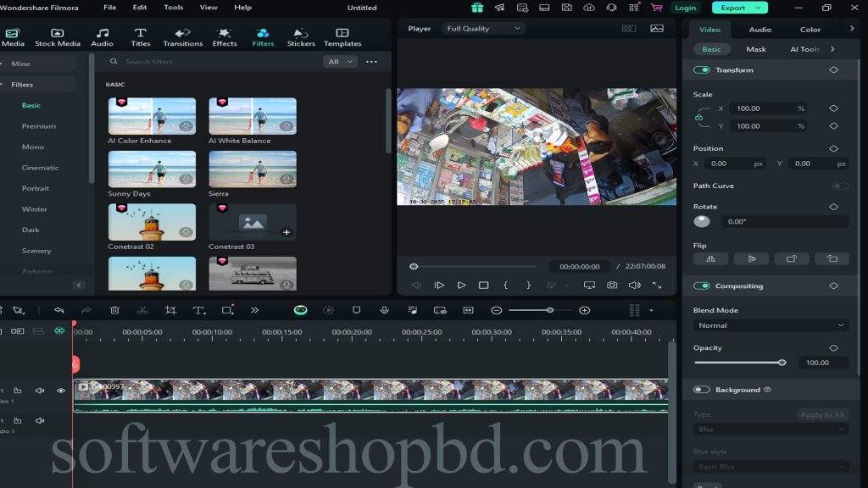This screenshot has height=488, width=868.
Task: Adjust the Opacity slider
Action: tap(781, 363)
